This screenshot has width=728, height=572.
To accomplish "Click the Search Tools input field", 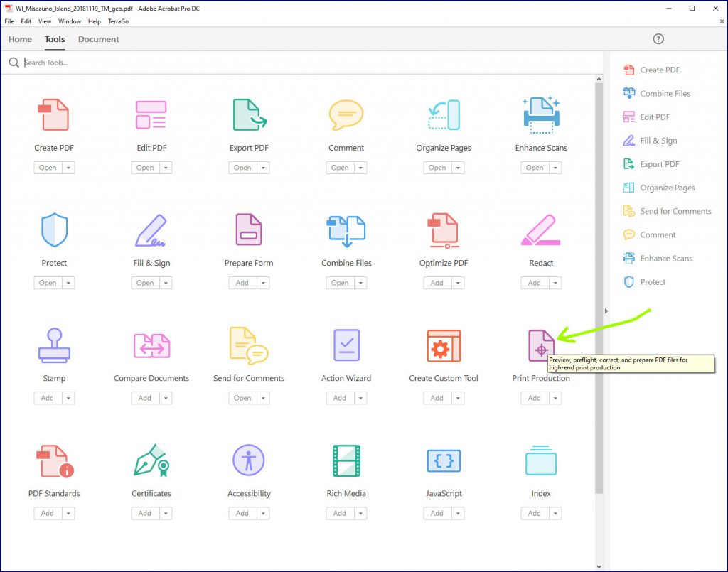I will [301, 62].
